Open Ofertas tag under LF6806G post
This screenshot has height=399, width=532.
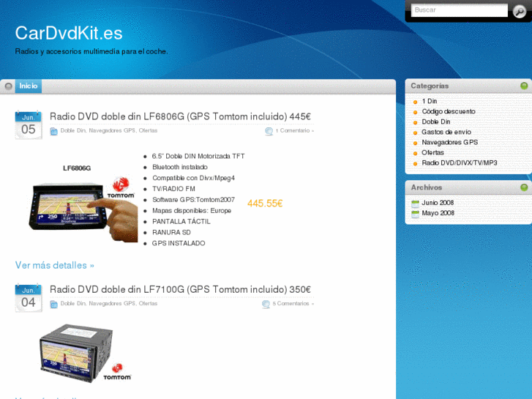(x=148, y=130)
